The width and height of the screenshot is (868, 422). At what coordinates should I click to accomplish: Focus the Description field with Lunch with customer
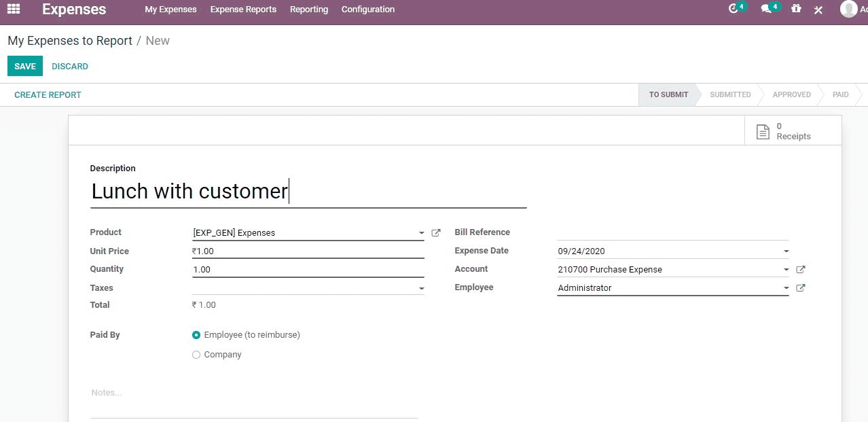[x=308, y=192]
